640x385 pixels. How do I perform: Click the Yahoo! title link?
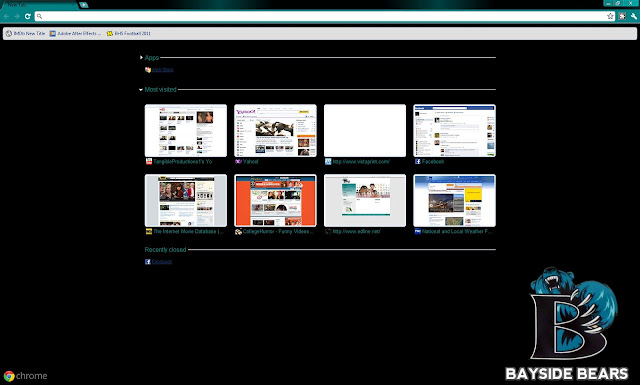pyautogui.click(x=251, y=162)
